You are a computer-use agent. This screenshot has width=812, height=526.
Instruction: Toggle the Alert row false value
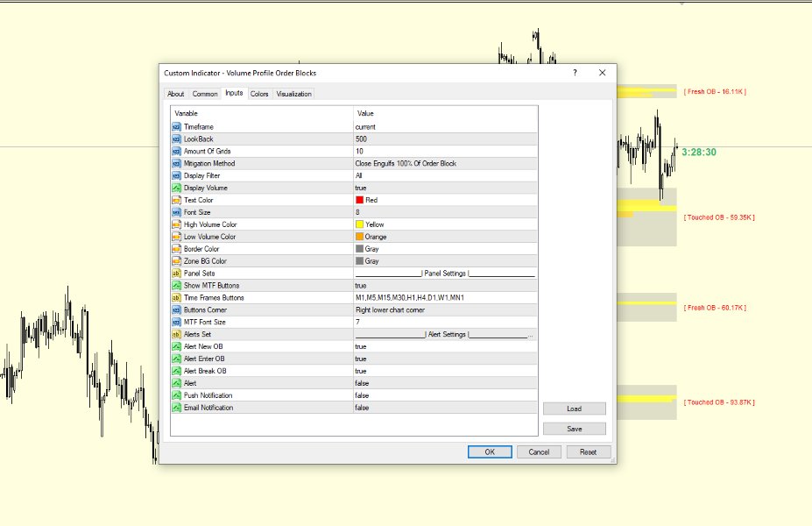click(445, 383)
